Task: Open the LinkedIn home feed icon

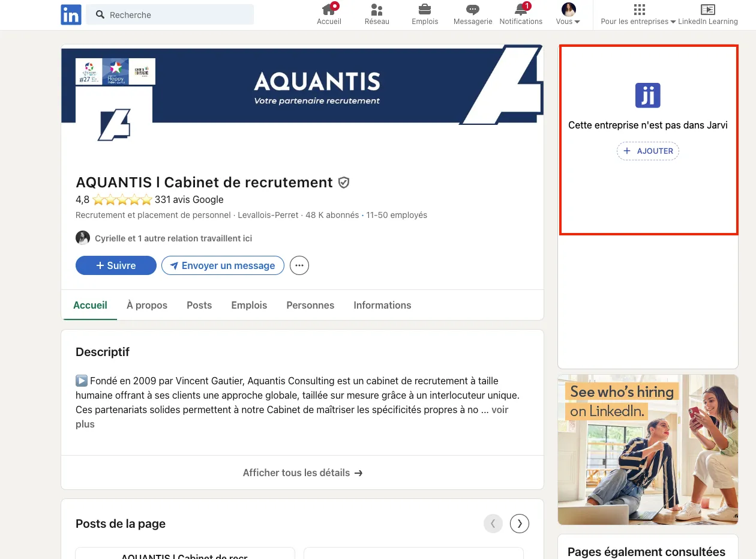Action: [x=329, y=11]
